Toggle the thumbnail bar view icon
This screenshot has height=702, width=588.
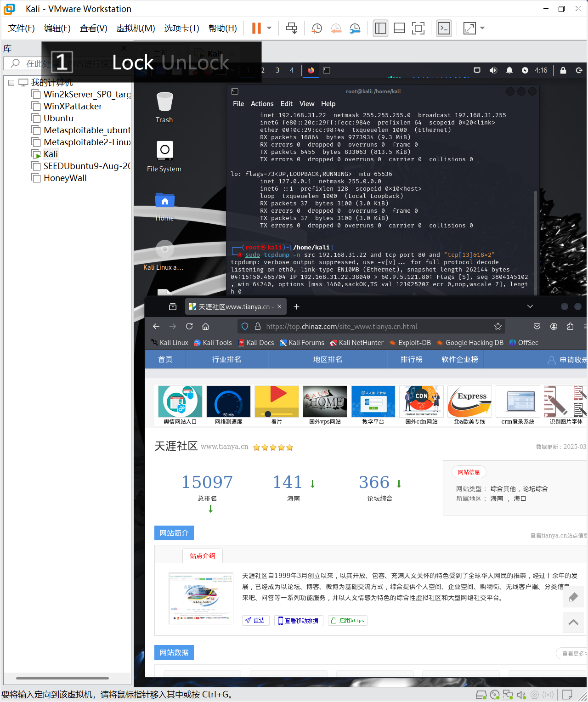[399, 28]
